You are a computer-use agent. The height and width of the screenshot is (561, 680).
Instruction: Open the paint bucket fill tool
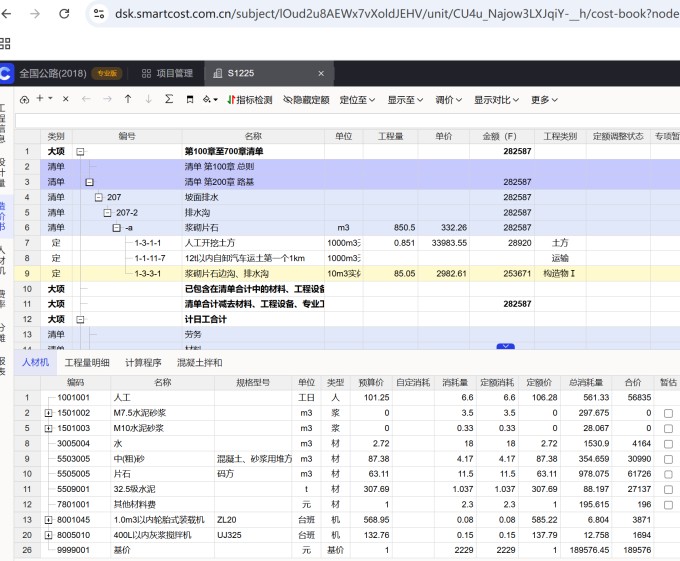[x=209, y=100]
